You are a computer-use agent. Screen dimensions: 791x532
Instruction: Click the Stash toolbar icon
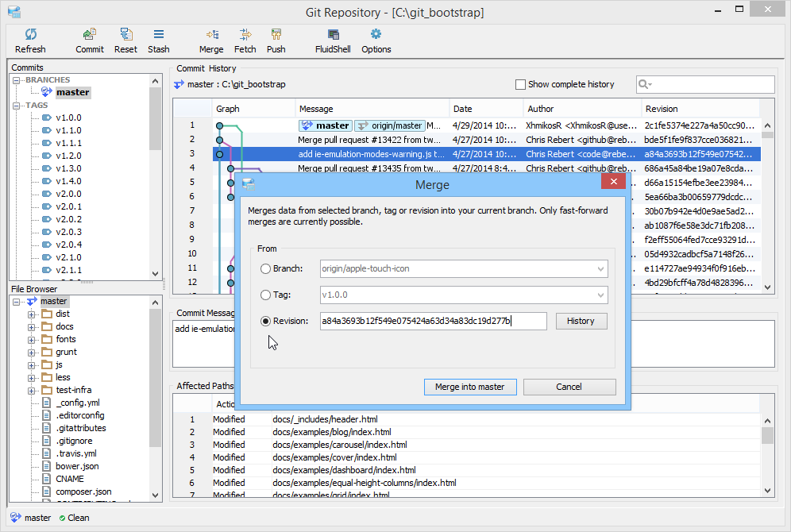[x=158, y=34]
